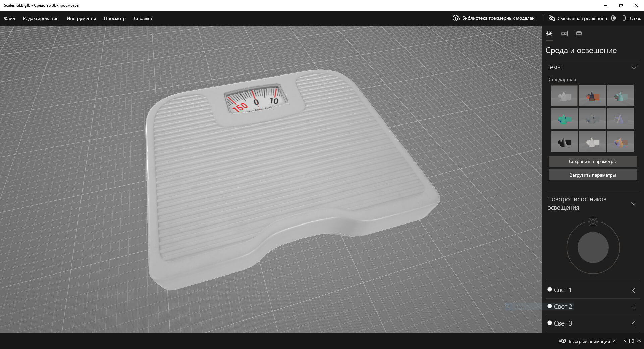Toggle the Смешанная реальность switch
Viewport: 644px width, 349px height.
[x=618, y=18]
